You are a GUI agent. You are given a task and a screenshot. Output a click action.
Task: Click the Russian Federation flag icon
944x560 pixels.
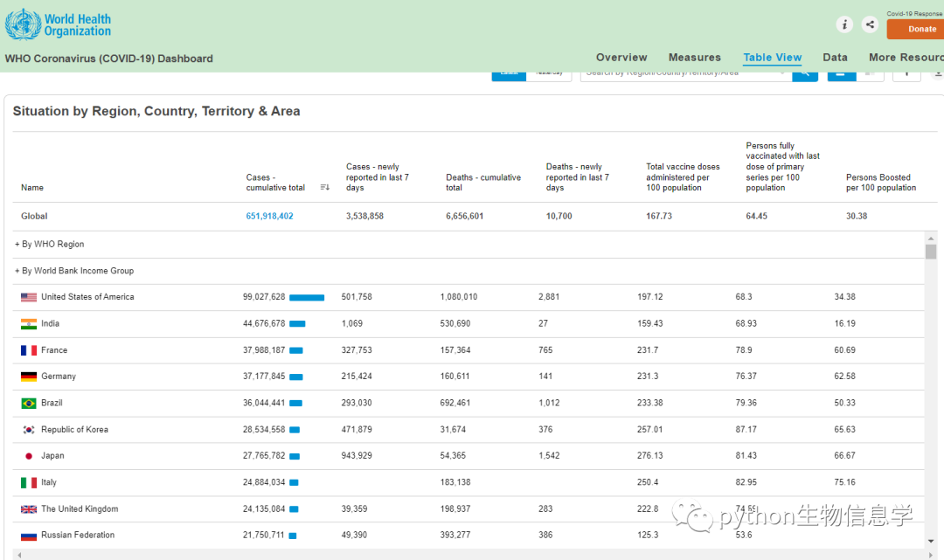[28, 536]
